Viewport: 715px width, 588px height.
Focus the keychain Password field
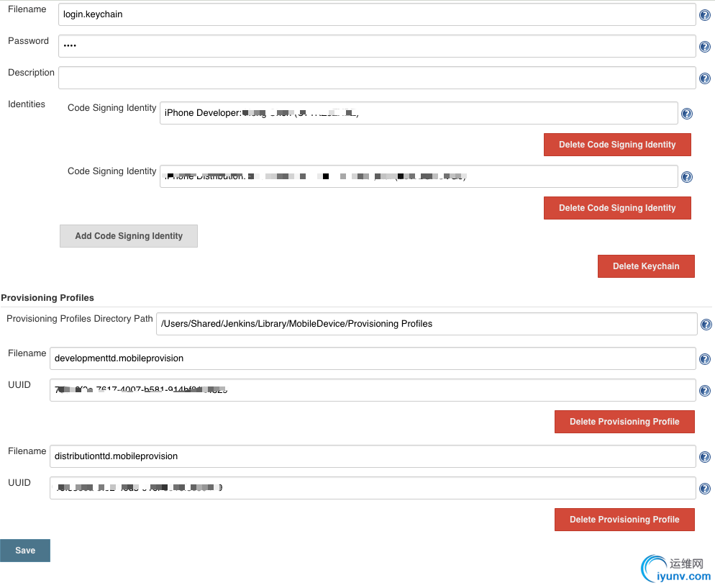click(x=377, y=46)
